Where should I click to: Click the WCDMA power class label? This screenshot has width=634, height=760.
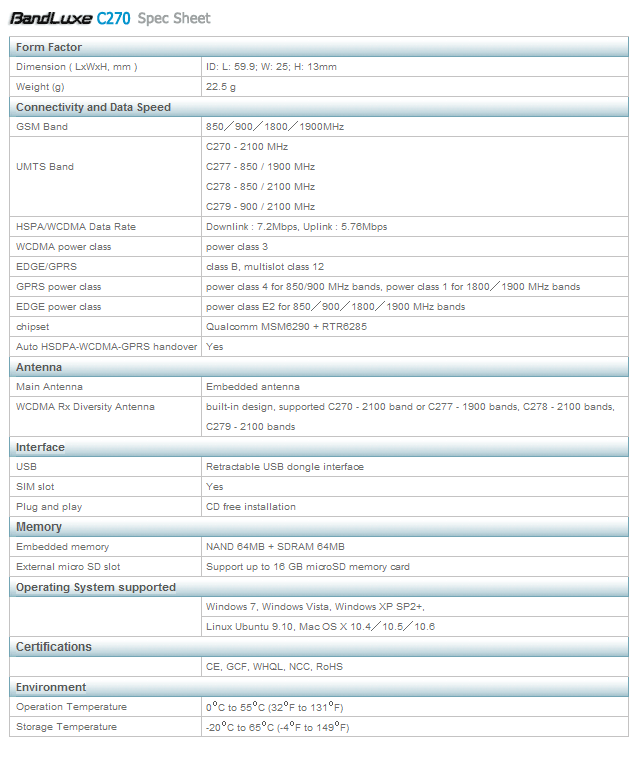tap(63, 247)
